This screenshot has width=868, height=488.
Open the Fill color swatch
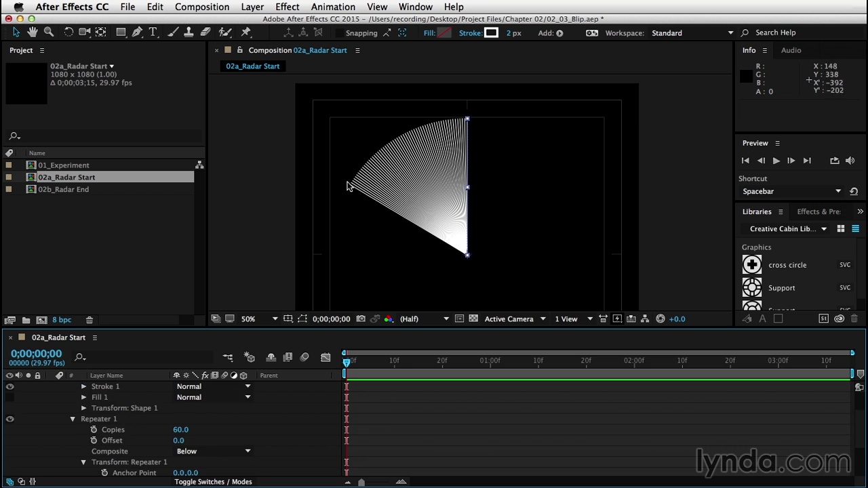(444, 33)
